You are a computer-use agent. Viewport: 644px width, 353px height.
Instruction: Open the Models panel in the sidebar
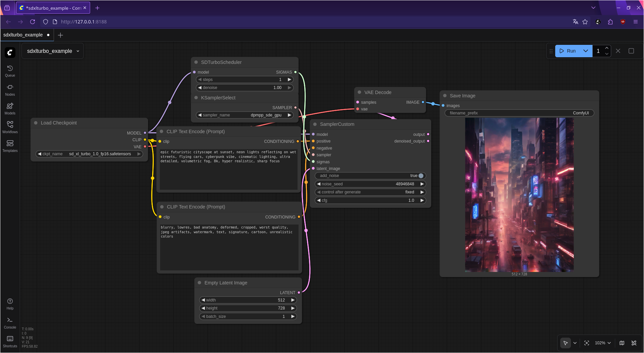[x=10, y=108]
